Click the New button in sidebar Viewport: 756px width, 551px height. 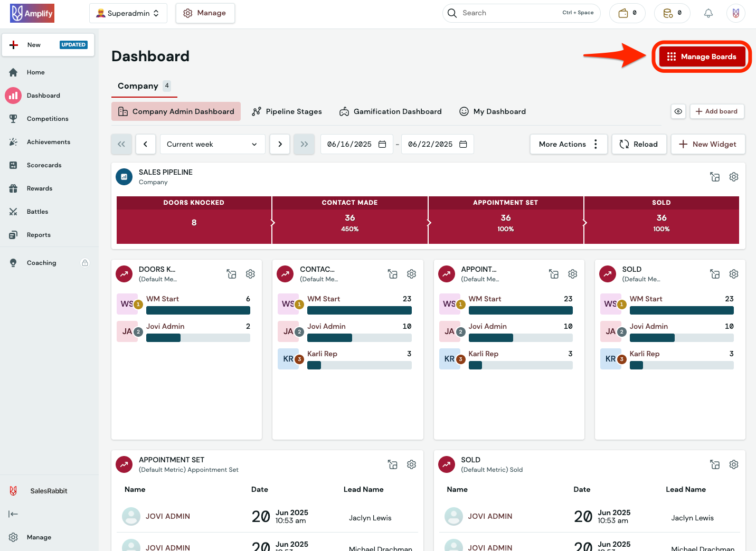48,45
